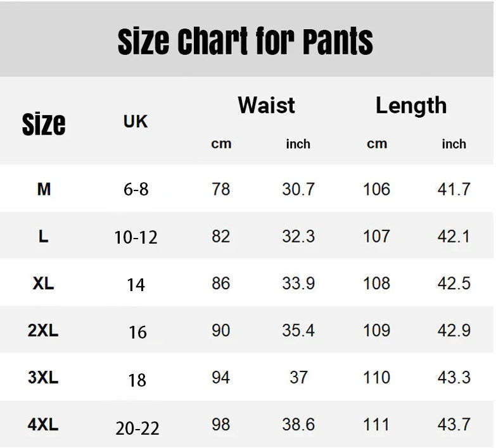The height and width of the screenshot is (448, 496).
Task: Click the waist value '37' inches
Action: [298, 378]
